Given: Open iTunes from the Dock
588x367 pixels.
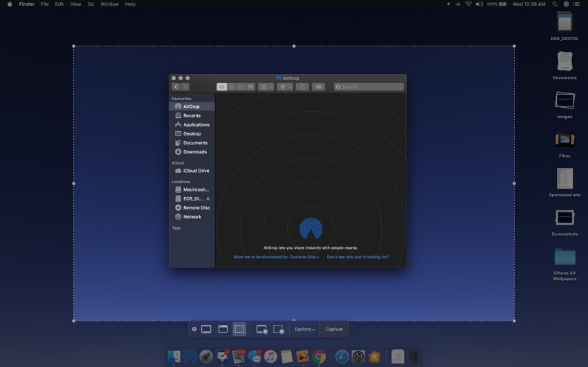Looking at the screenshot, I should point(270,357).
